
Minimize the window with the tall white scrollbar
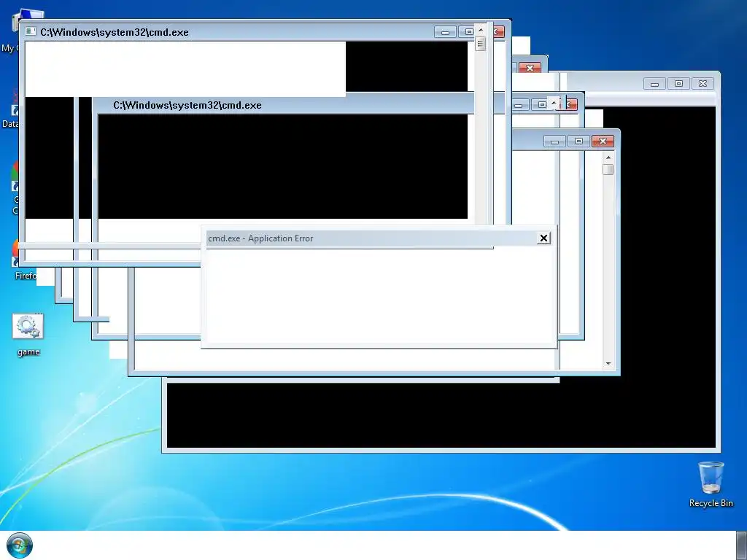click(x=554, y=141)
